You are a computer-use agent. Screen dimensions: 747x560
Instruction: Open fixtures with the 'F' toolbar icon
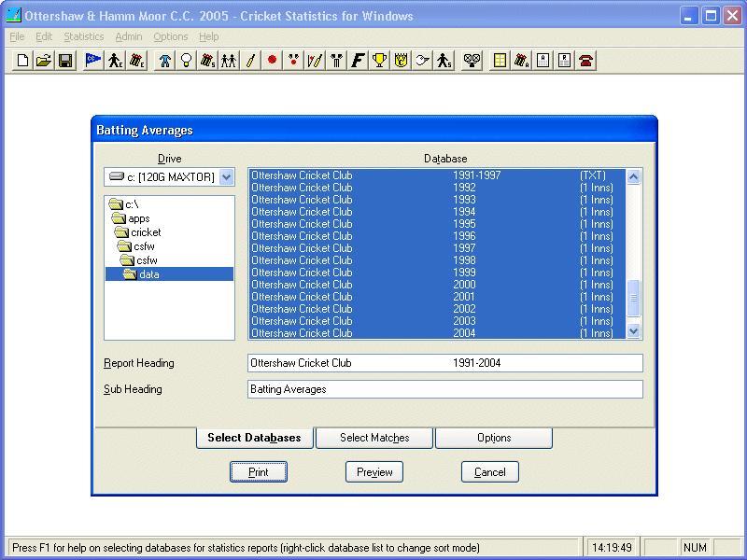point(357,60)
